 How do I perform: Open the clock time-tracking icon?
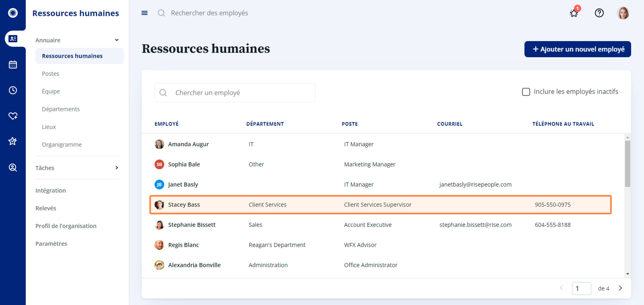13,90
